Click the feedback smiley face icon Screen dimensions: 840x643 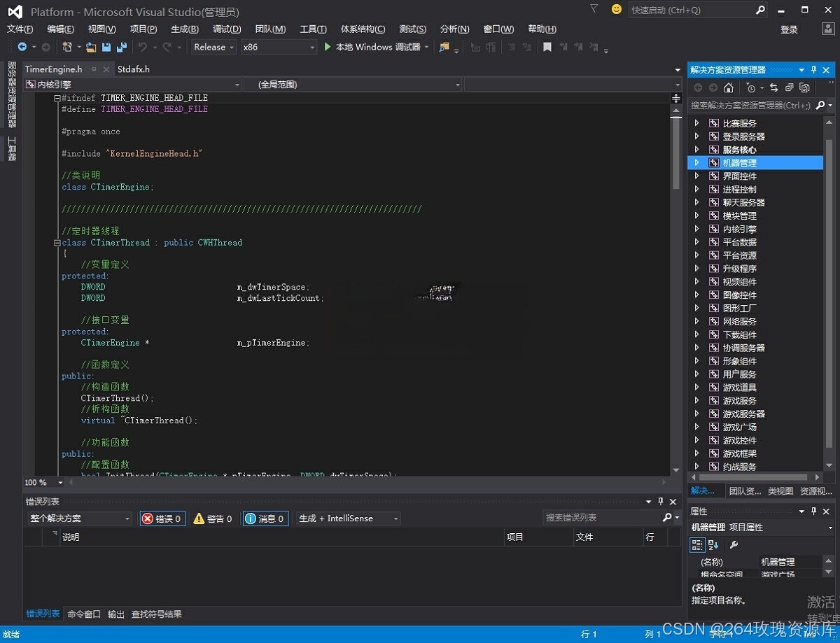click(616, 9)
